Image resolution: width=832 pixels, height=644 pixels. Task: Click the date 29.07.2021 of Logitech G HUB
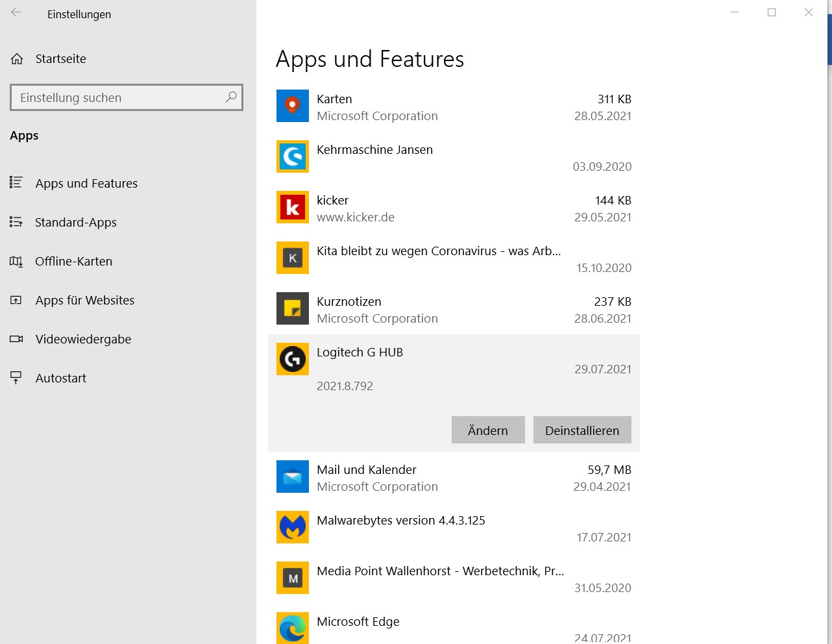[603, 369]
